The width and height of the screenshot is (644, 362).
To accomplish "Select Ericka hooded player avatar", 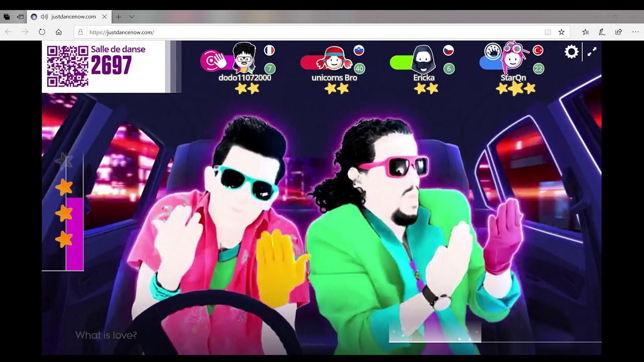I will pyautogui.click(x=423, y=59).
